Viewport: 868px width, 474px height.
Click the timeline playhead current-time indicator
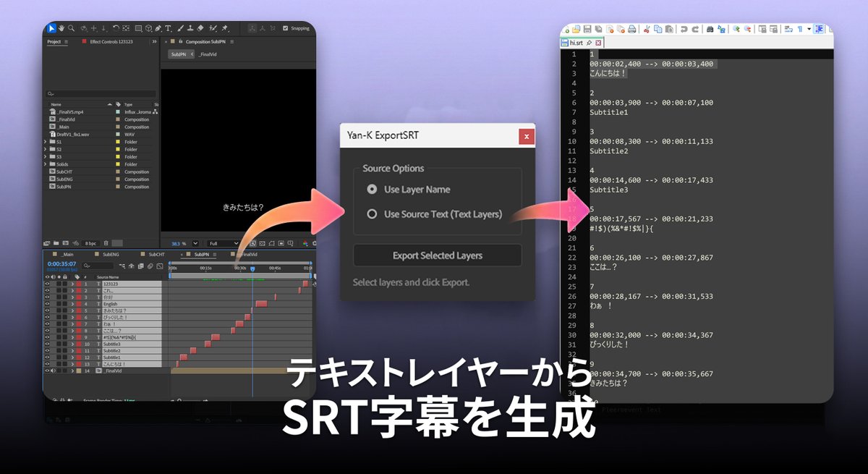(252, 269)
